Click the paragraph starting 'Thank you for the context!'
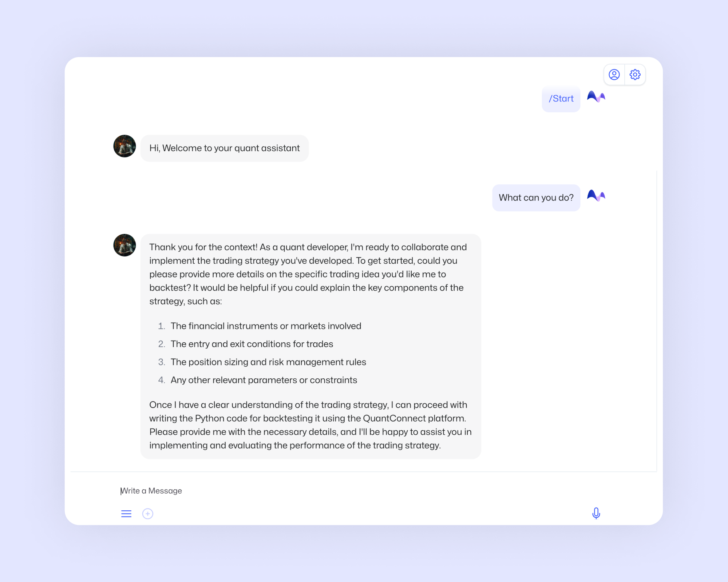728x582 pixels. [308, 274]
